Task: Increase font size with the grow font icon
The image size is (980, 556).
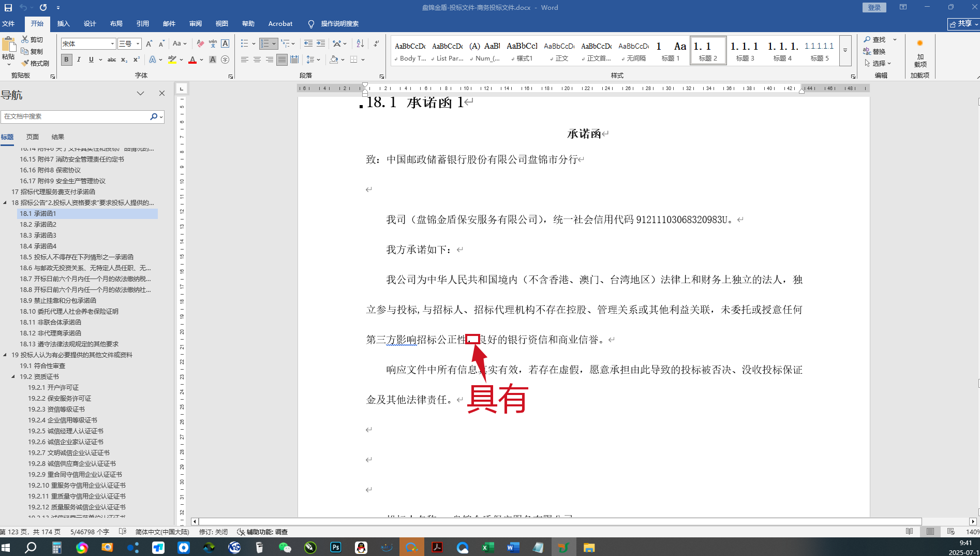Action: (149, 43)
